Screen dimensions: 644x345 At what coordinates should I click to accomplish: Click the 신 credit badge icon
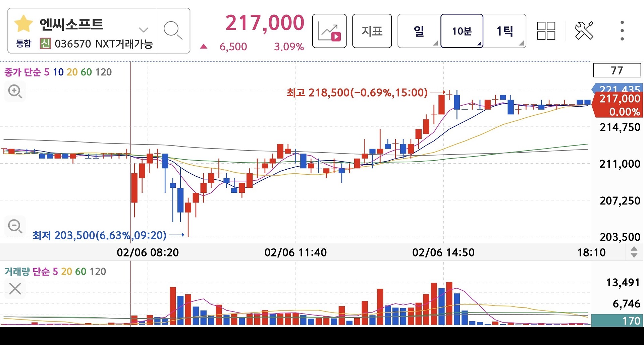click(x=45, y=44)
